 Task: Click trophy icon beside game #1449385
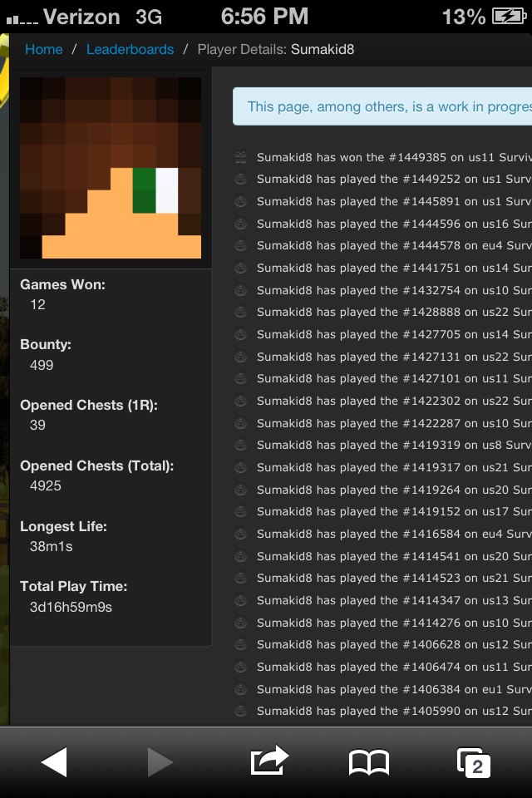pyautogui.click(x=241, y=157)
